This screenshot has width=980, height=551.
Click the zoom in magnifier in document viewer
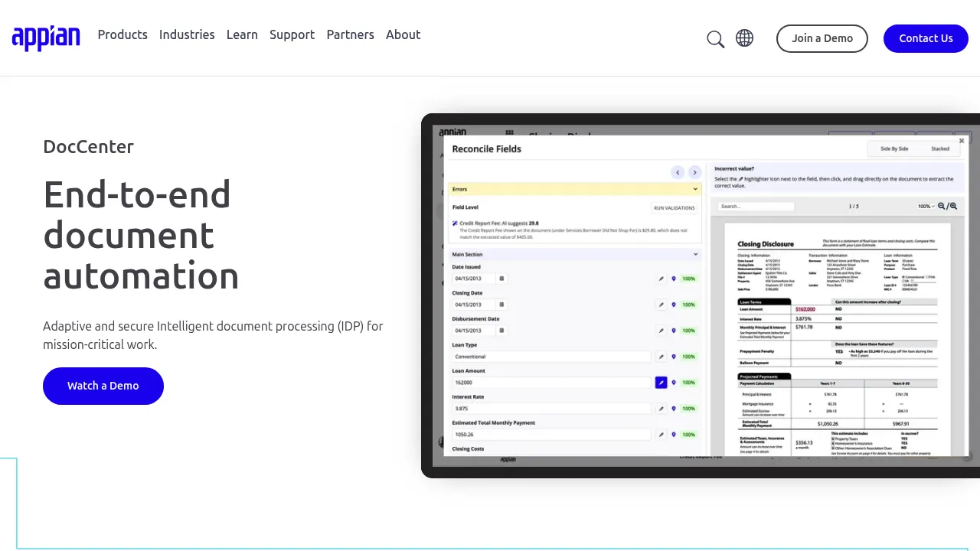pos(952,206)
